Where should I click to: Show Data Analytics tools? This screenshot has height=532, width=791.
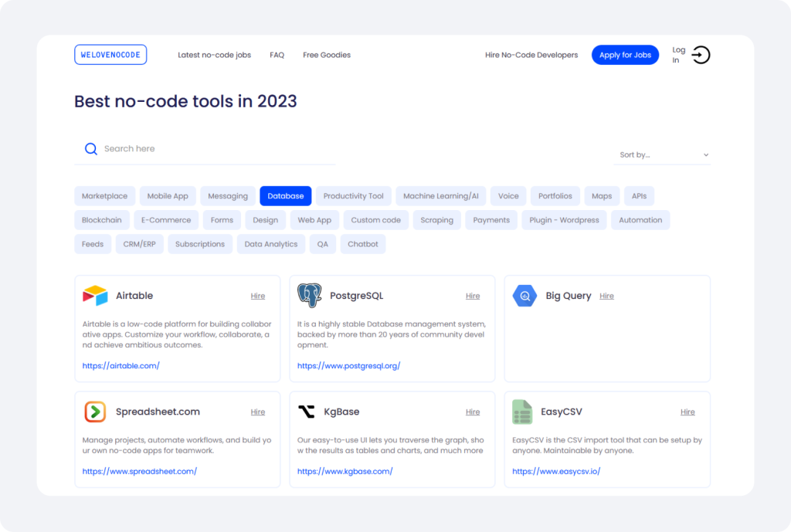pos(271,244)
